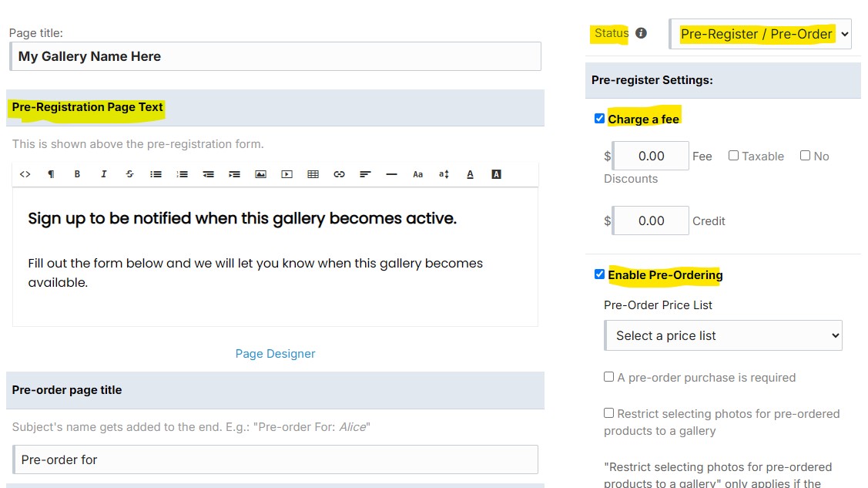Check A pre-order purchase is required
868x488 pixels.
point(609,377)
